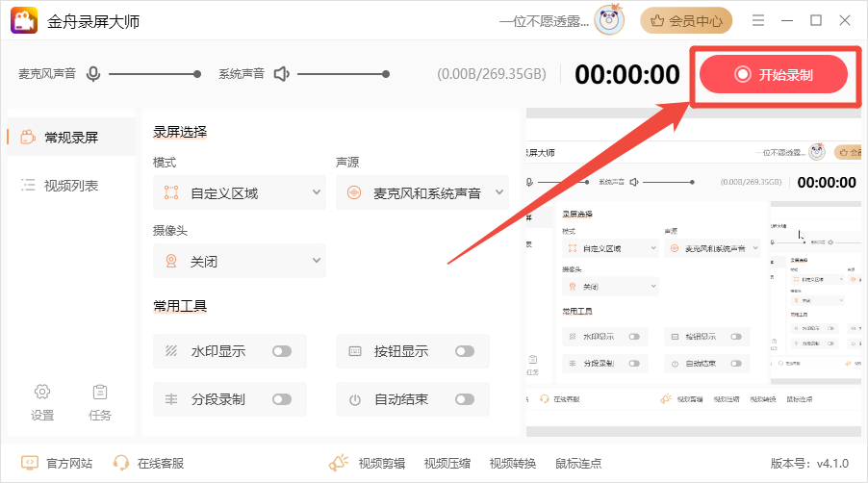
Task: Click the watermark icon next to 水印显示
Action: 171,351
